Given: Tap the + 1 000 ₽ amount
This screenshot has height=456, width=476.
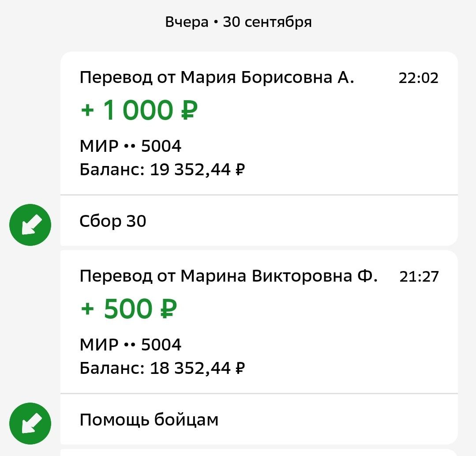Looking at the screenshot, I should (139, 110).
